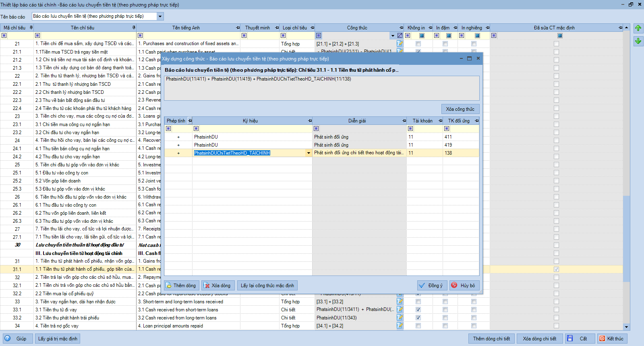Click scroll down arrow of main grid
This screenshot has width=644, height=346.
626,327
